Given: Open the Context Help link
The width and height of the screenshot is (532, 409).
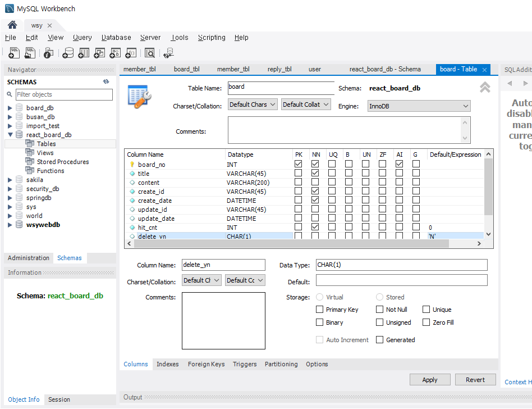Looking at the screenshot, I should [x=518, y=382].
